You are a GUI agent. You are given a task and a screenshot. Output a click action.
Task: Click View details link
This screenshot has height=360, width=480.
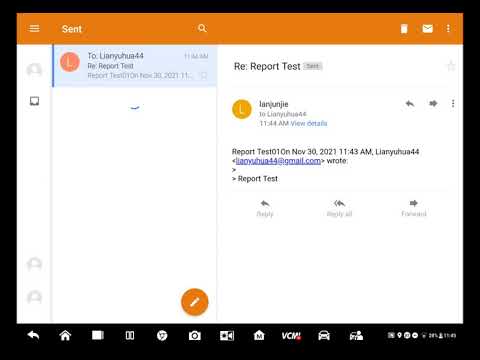click(309, 124)
